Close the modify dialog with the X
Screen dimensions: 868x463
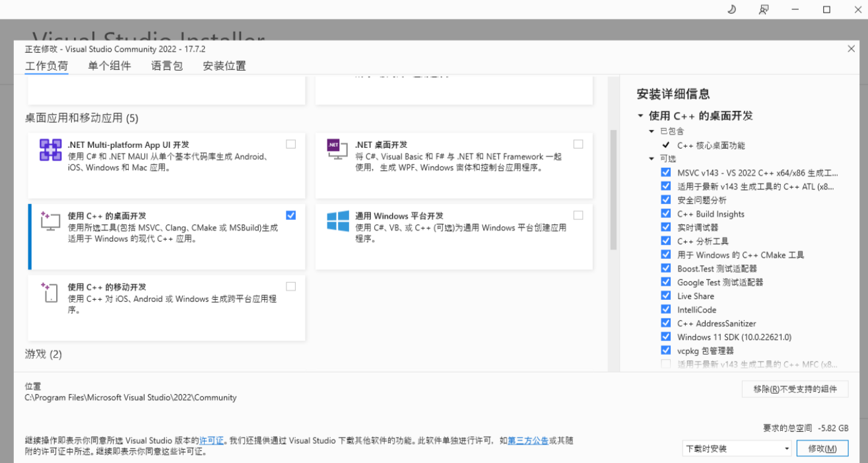coord(851,49)
